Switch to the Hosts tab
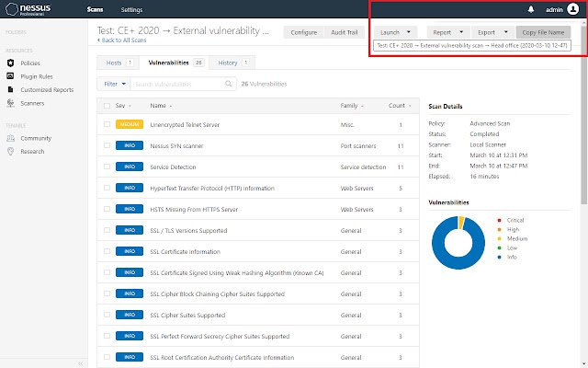 coord(119,63)
